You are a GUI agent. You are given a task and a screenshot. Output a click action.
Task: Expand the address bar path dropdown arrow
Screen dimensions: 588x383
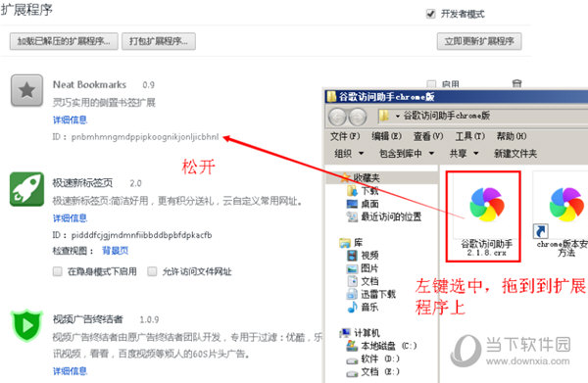[x=398, y=117]
